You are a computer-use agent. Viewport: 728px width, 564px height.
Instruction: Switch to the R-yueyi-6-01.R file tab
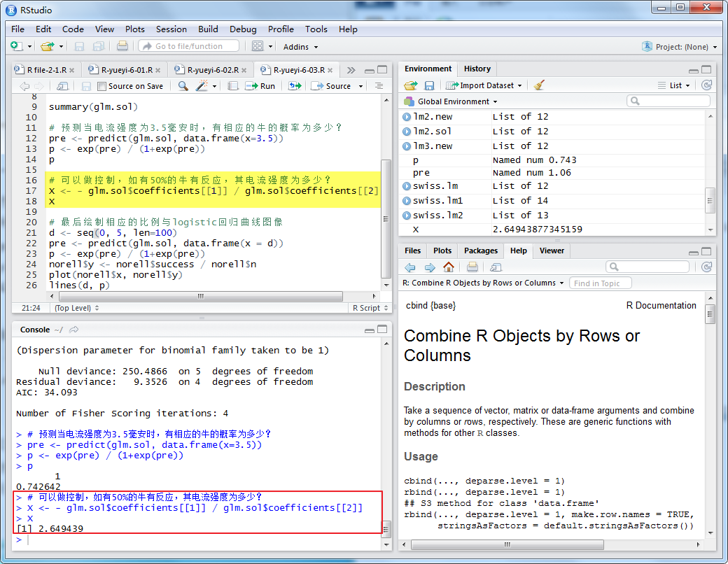[126, 70]
